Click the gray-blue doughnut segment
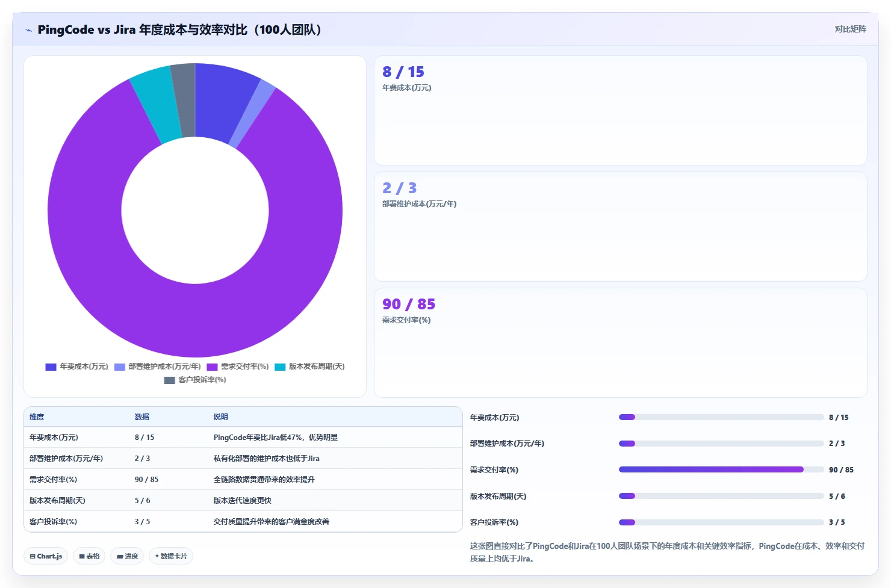The height and width of the screenshot is (588, 891). pyautogui.click(x=184, y=101)
